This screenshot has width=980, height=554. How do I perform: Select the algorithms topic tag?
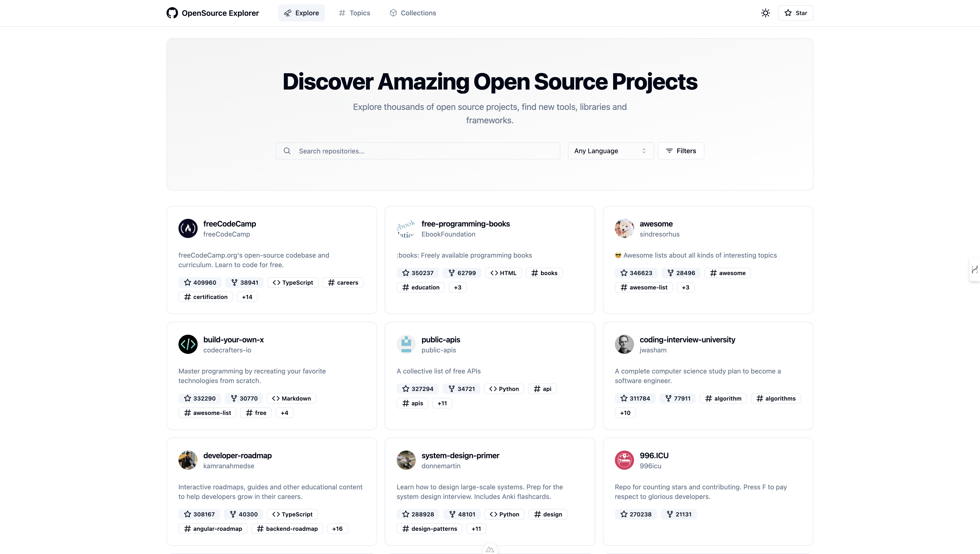pos(776,398)
